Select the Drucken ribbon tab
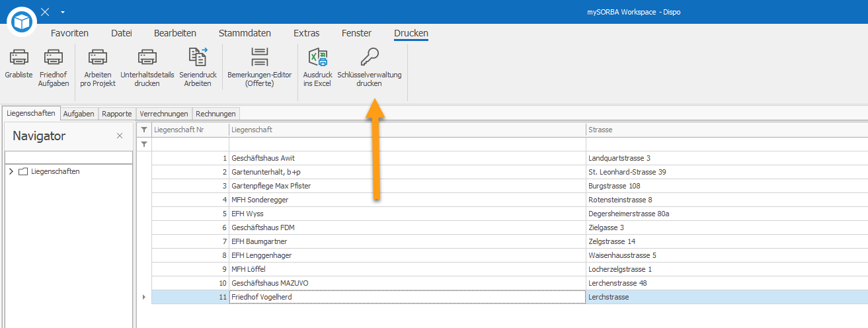The width and height of the screenshot is (868, 328). point(411,33)
